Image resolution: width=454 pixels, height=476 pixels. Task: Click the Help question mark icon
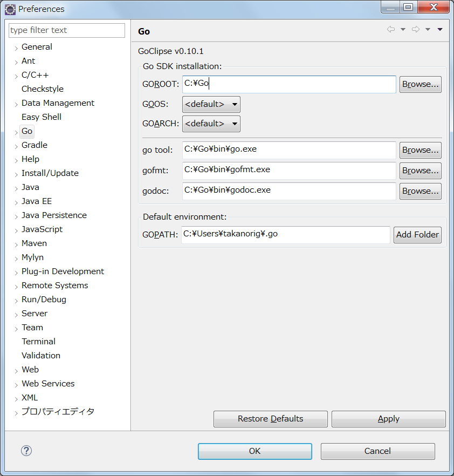pos(26,450)
